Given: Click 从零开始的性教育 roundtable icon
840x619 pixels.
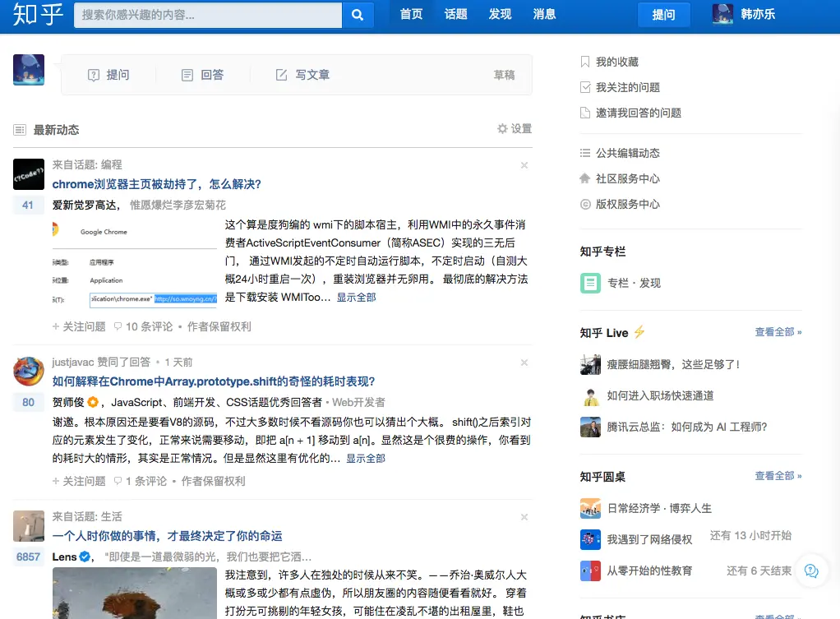Looking at the screenshot, I should [590, 570].
